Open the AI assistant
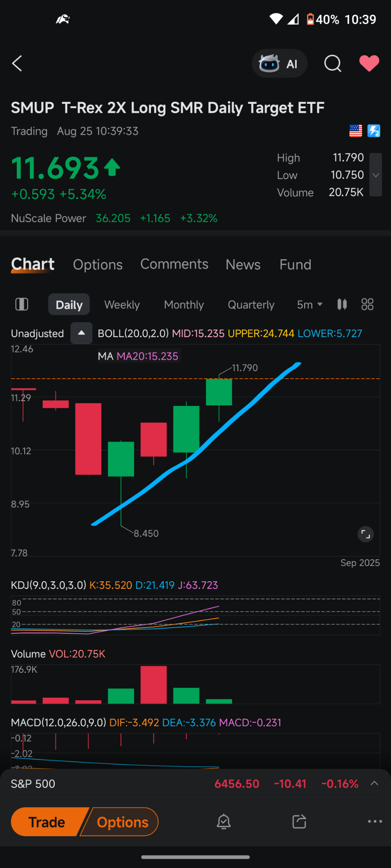 click(x=279, y=64)
